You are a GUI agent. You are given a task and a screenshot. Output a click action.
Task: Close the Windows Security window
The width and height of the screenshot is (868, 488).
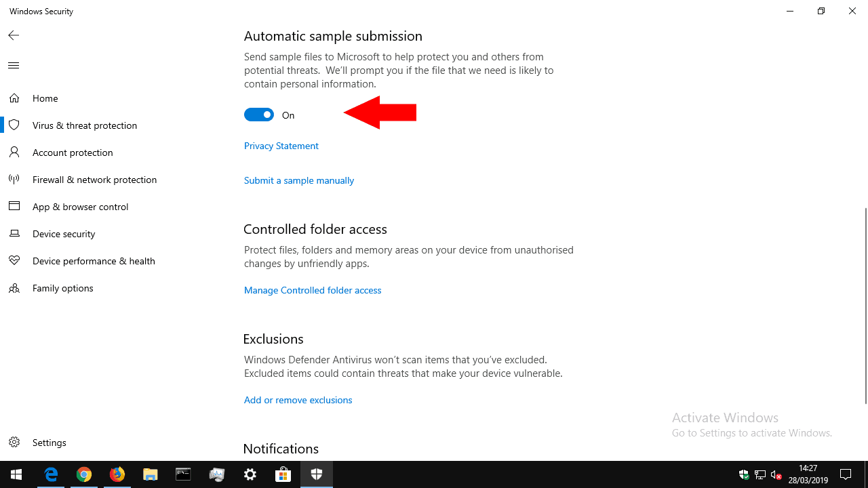tap(852, 12)
